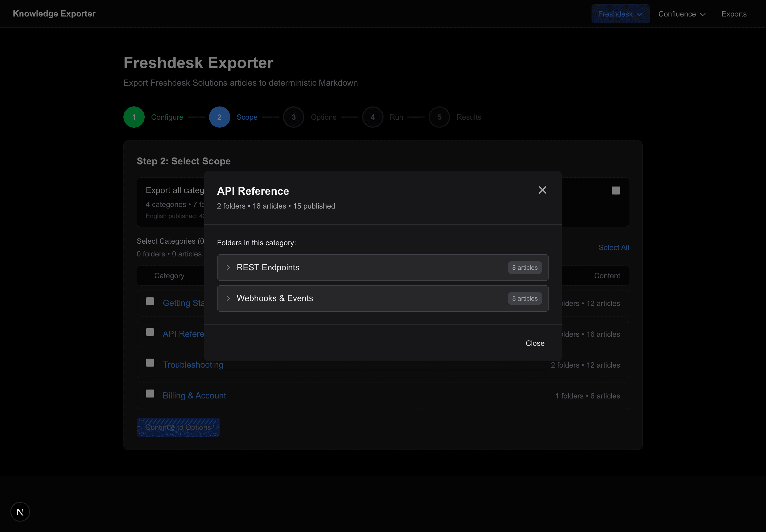The height and width of the screenshot is (532, 766).
Task: Click '1 folders • 6 articles' in Billing row
Action: tap(588, 396)
